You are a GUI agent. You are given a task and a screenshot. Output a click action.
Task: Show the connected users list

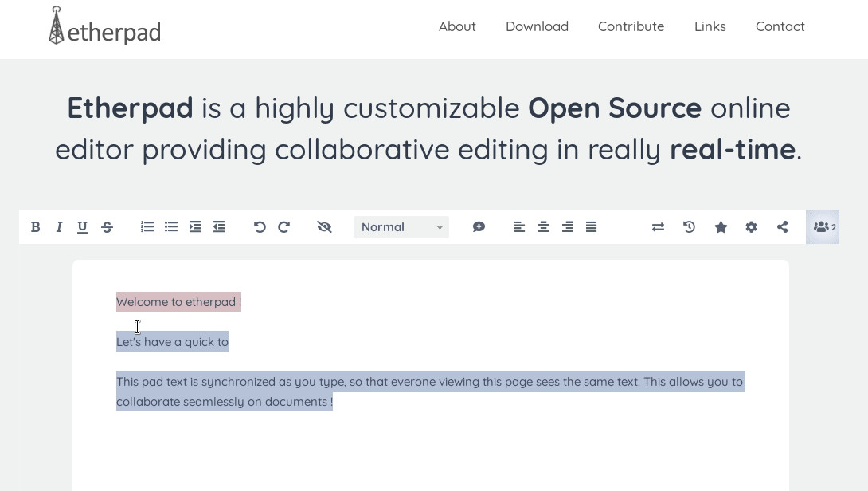[x=823, y=227]
